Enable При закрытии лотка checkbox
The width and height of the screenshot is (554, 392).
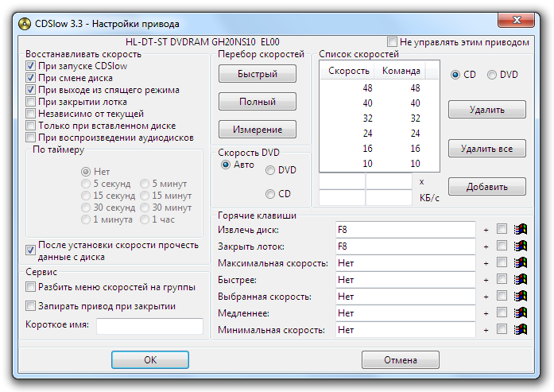(x=31, y=102)
